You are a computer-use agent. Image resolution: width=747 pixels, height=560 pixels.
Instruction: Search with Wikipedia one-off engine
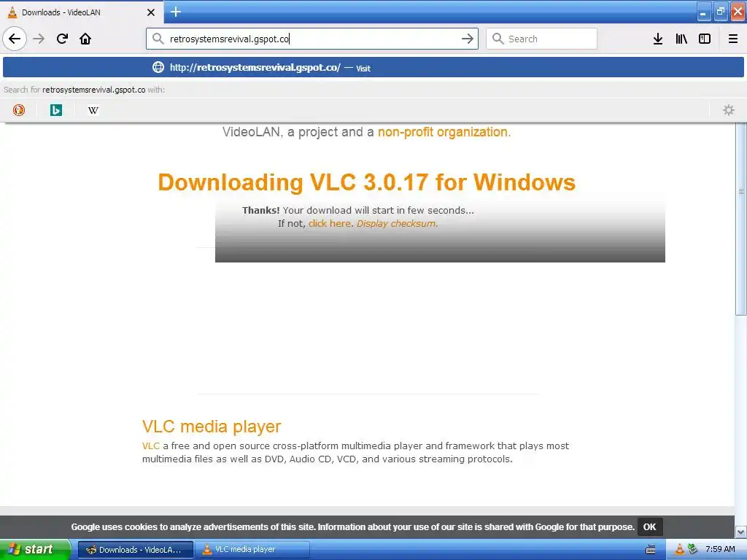click(x=93, y=110)
